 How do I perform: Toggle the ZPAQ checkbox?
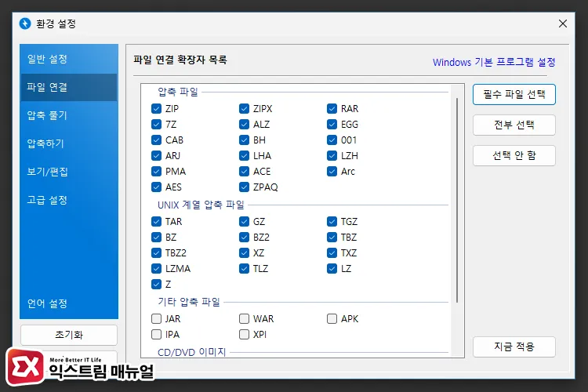(244, 187)
